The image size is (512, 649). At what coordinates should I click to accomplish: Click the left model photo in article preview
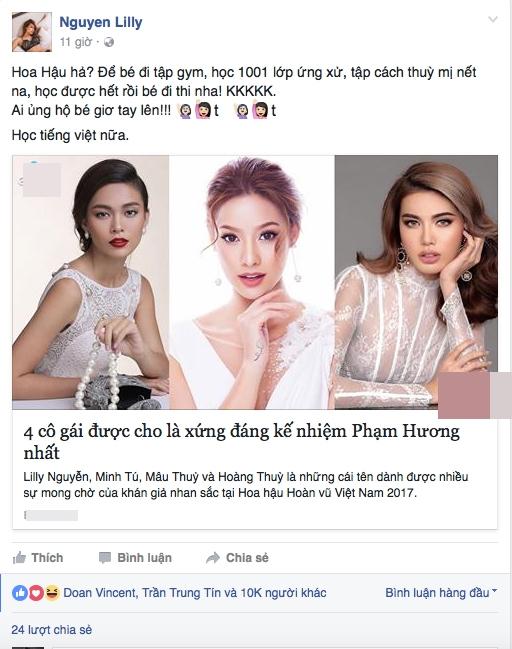[x=91, y=282]
